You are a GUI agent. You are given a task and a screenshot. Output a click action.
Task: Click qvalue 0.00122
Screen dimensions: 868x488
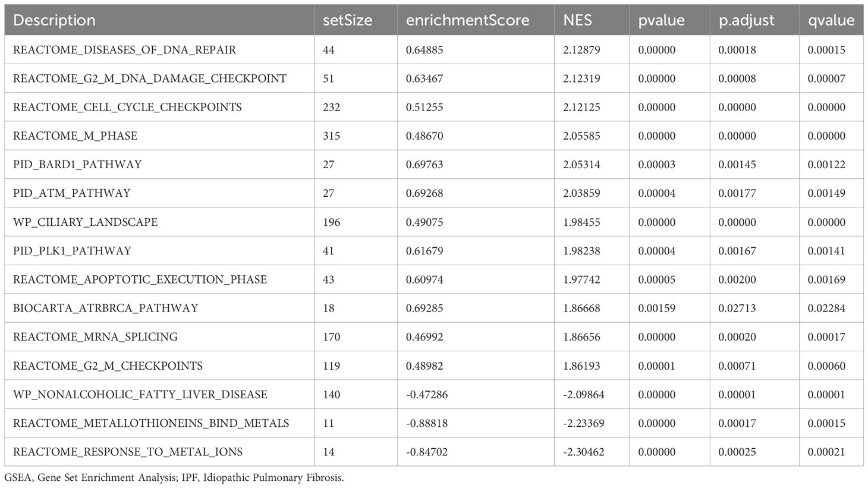point(826,165)
